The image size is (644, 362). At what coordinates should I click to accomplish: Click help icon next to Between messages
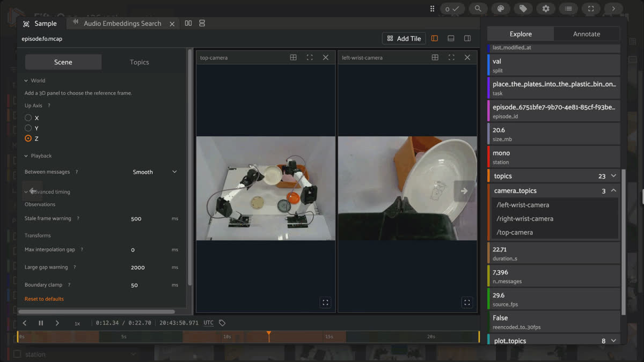coord(77,172)
